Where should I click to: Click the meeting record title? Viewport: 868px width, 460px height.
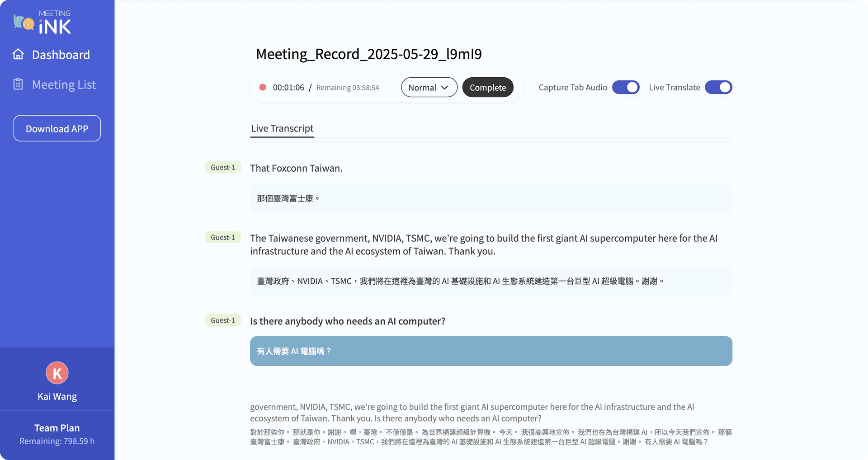click(368, 54)
